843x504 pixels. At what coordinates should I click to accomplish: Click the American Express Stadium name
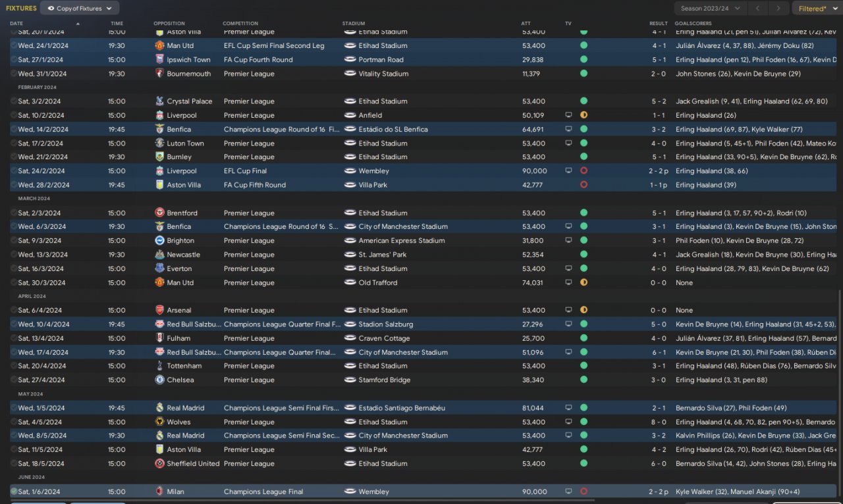tap(402, 241)
